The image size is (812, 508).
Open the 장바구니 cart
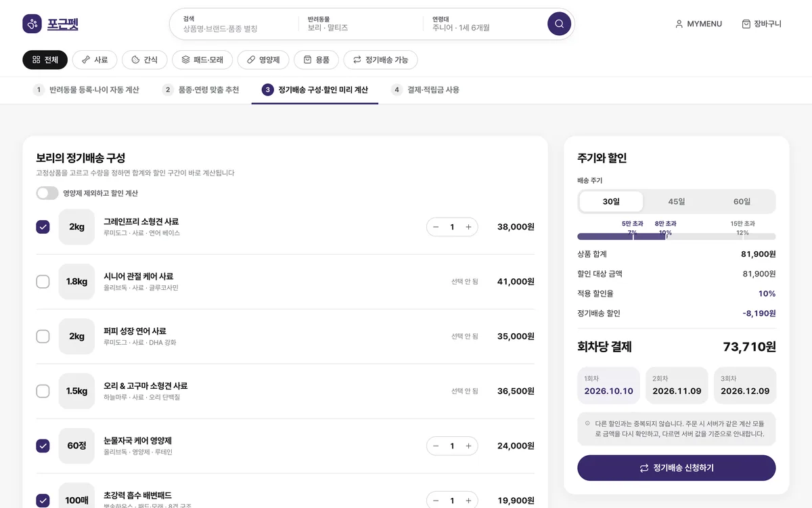pos(761,24)
